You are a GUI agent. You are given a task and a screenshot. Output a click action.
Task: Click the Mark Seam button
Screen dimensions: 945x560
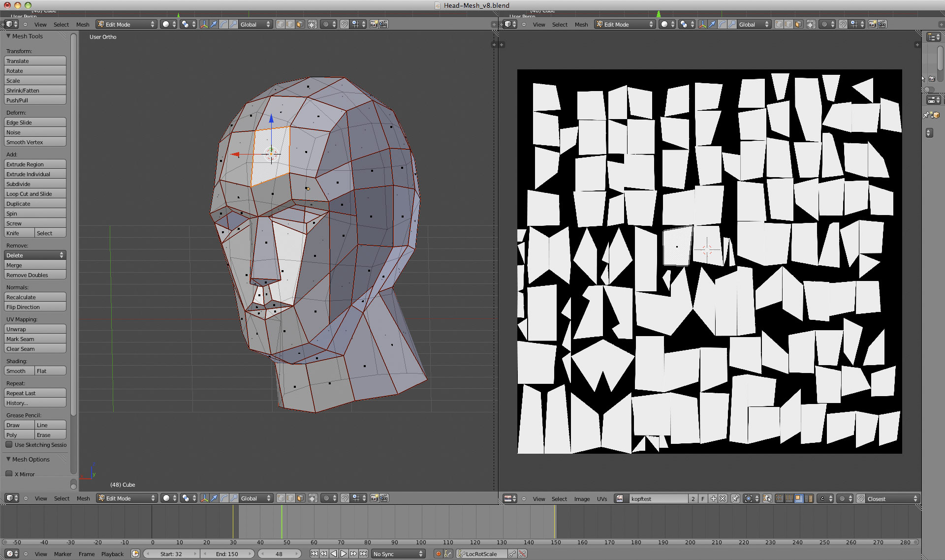click(x=35, y=339)
